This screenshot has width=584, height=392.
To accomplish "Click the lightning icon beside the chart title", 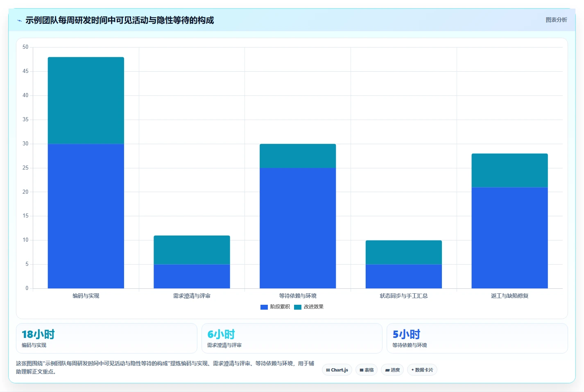I will (19, 20).
